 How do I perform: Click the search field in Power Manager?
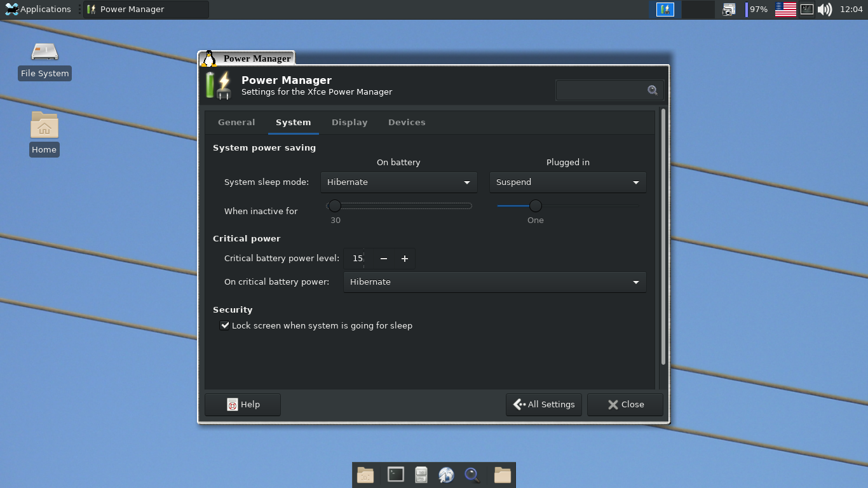(x=609, y=90)
